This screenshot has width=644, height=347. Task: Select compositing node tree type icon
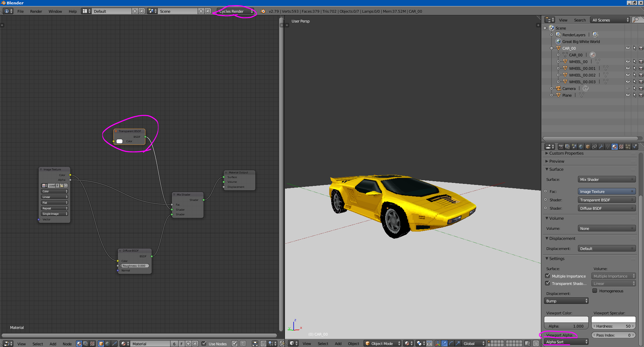(86, 344)
